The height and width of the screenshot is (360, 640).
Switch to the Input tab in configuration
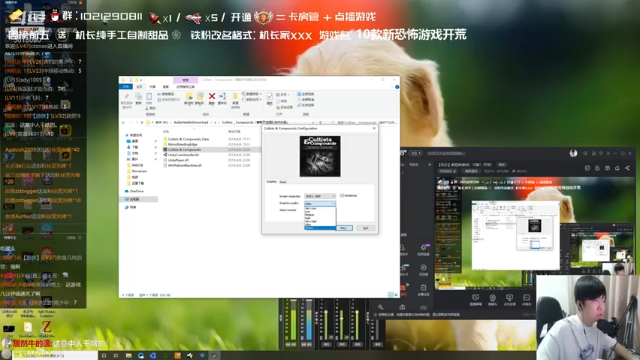click(283, 182)
